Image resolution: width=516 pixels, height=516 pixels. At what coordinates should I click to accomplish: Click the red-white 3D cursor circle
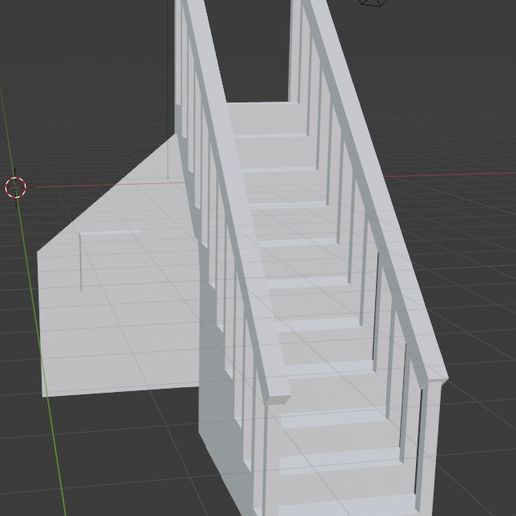pyautogui.click(x=15, y=188)
